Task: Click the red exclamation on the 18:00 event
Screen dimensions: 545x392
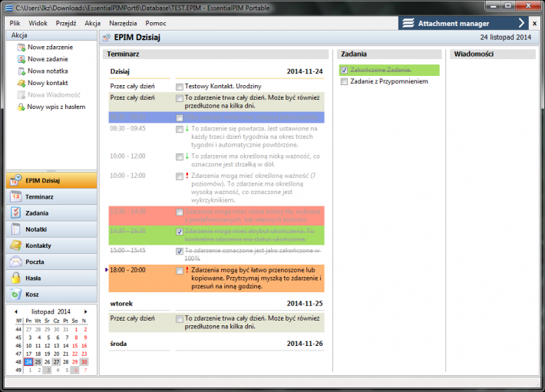Action: [187, 270]
